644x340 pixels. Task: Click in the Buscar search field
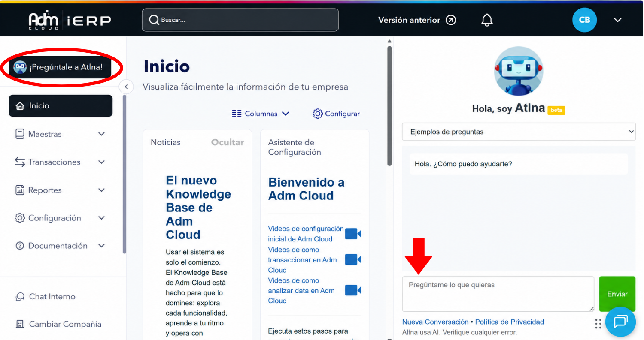(x=240, y=20)
